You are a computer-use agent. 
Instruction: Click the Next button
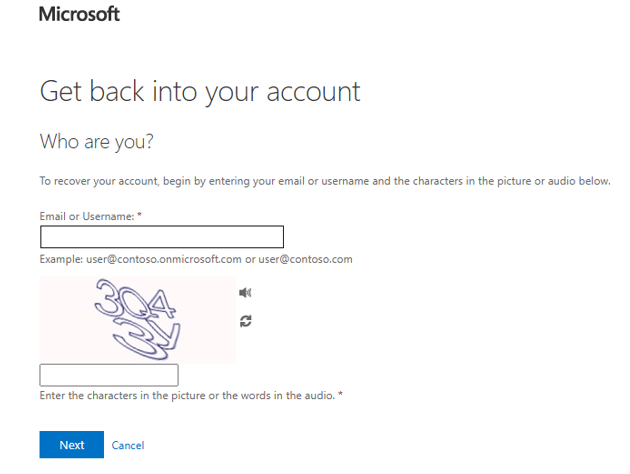coord(72,445)
